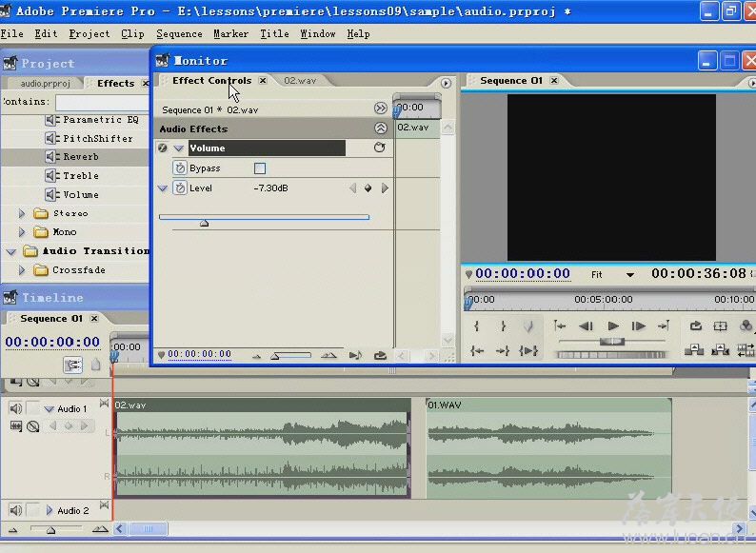The width and height of the screenshot is (756, 553).
Task: Collapse the Audio Transitions folder
Action: [x=11, y=251]
